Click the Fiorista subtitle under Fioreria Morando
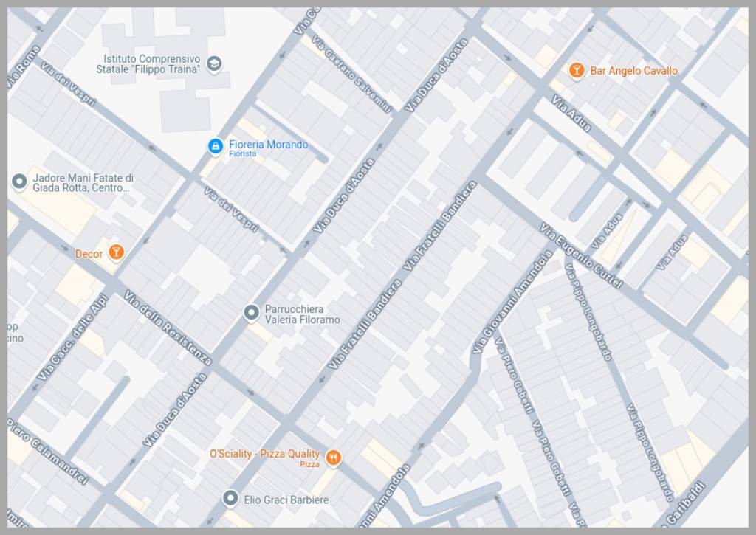This screenshot has width=756, height=535. coord(242,153)
